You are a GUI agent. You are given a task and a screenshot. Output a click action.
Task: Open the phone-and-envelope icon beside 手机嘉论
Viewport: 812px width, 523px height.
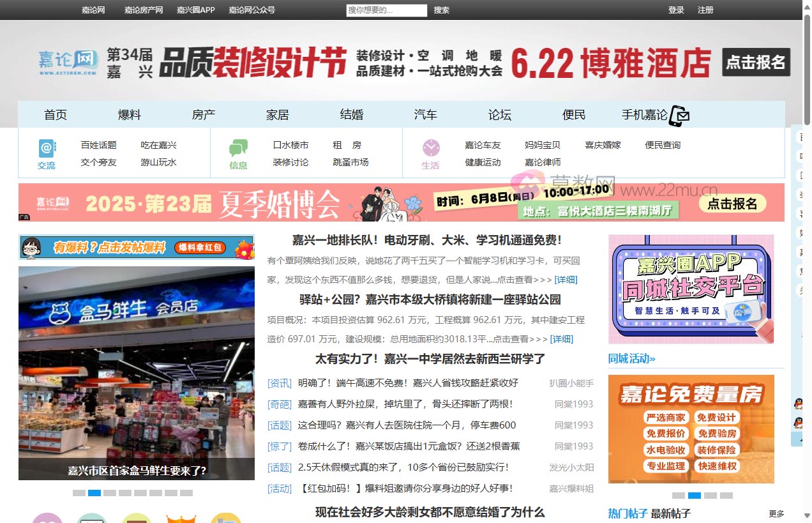click(679, 116)
